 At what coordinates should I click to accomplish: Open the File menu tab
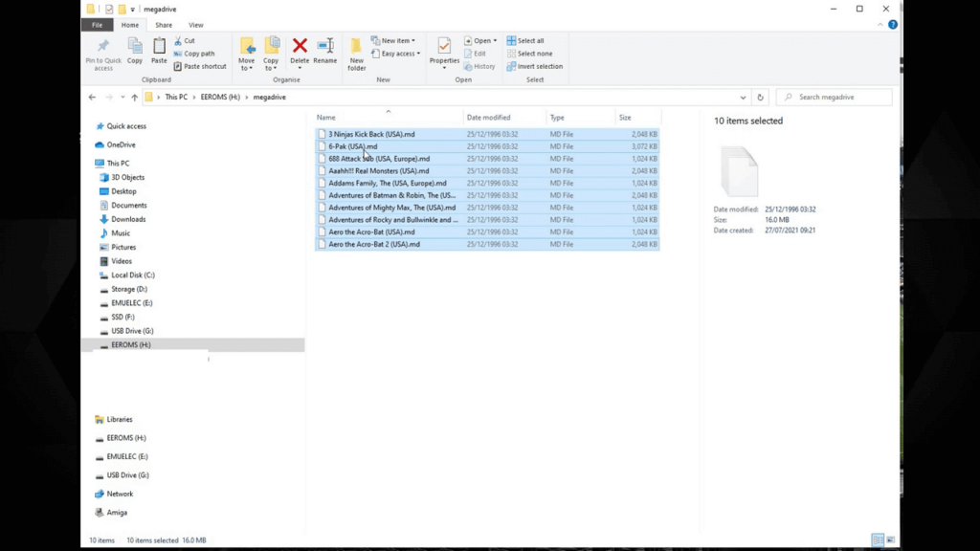click(x=97, y=25)
